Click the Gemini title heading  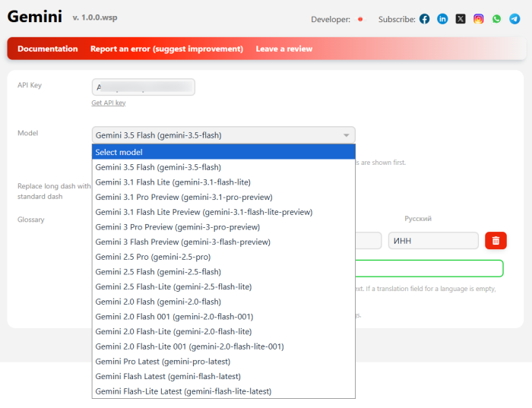(35, 17)
